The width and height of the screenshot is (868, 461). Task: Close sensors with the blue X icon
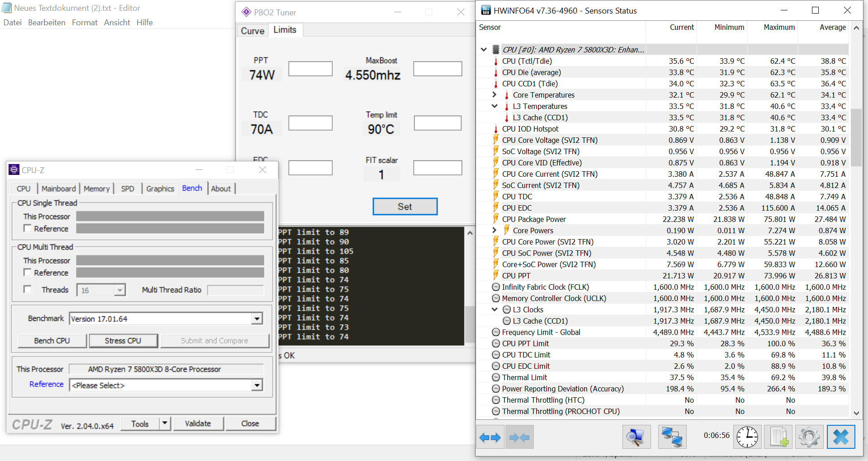(841, 437)
